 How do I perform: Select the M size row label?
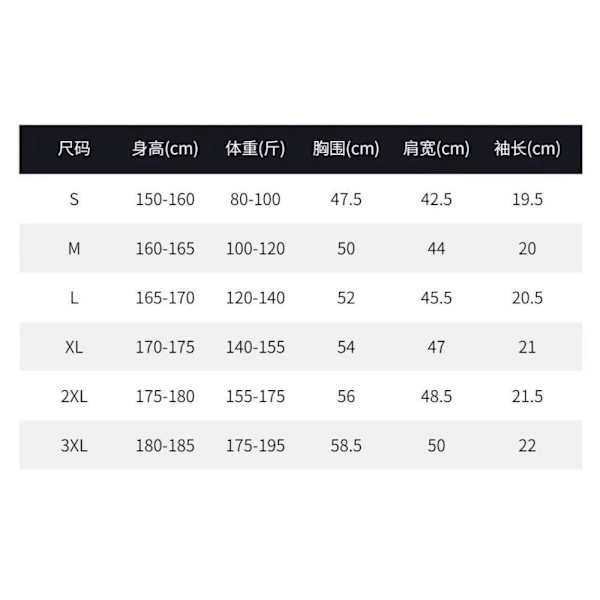click(74, 248)
